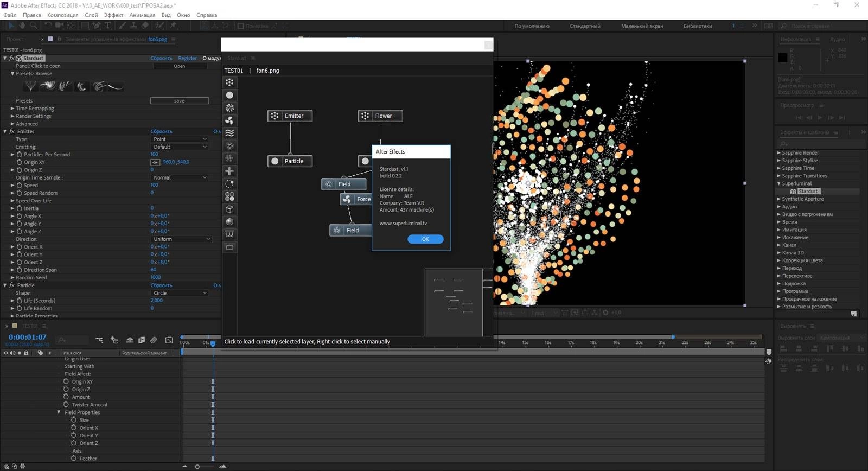Click the hanging-lights icon in Stardust sidebar
Viewport: 868px width, 471px height.
point(229,234)
